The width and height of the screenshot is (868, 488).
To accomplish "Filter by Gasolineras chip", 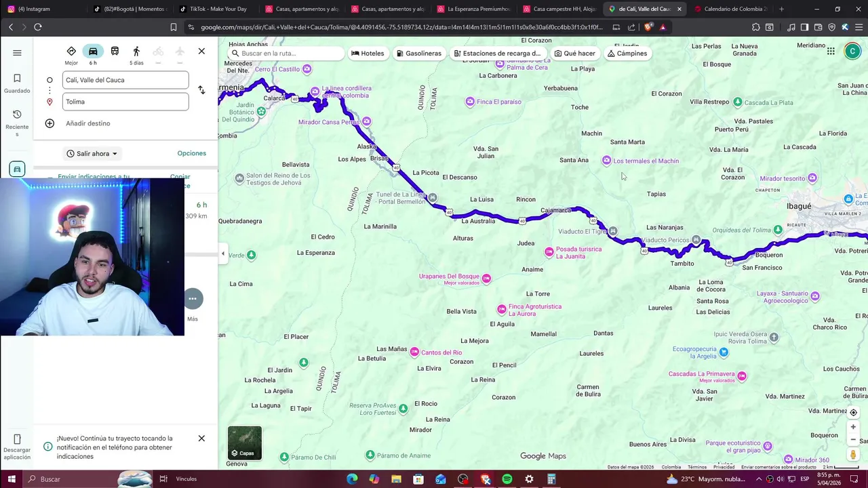I will (418, 54).
